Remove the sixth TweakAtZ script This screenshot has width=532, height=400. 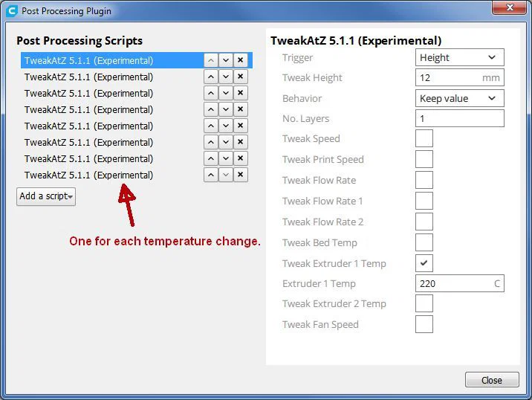[x=241, y=142]
